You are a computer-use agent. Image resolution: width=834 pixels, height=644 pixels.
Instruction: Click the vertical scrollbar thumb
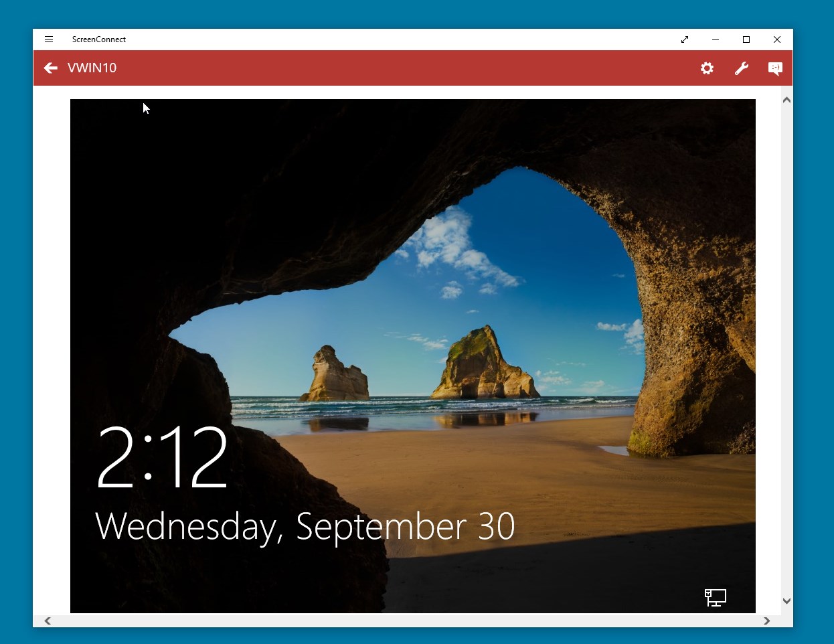tap(786, 348)
